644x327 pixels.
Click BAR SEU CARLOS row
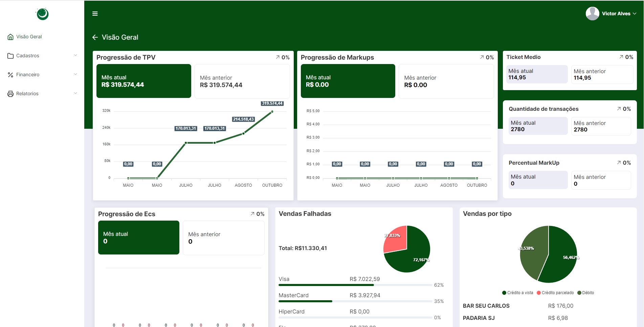click(548, 306)
